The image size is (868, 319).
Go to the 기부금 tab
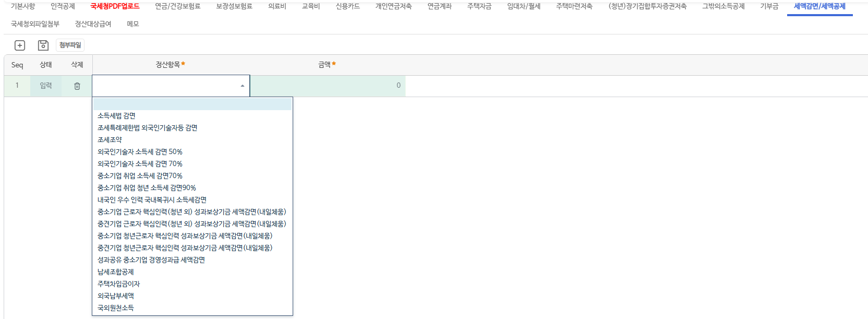pyautogui.click(x=769, y=6)
